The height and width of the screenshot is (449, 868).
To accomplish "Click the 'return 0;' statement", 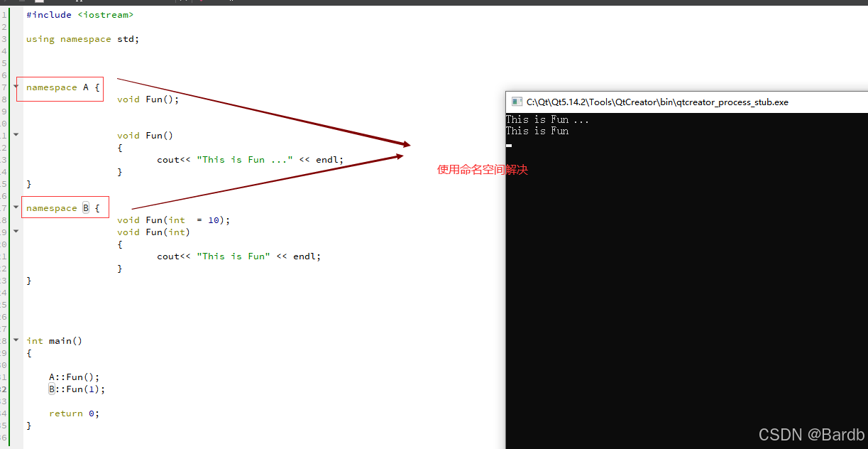I will click(74, 413).
